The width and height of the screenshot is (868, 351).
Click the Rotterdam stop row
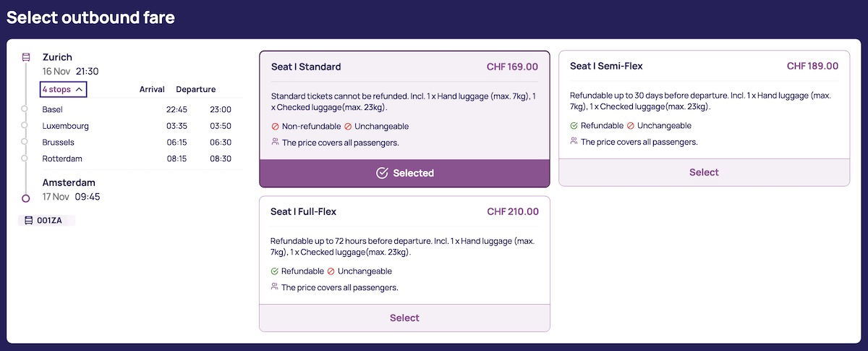click(x=134, y=158)
